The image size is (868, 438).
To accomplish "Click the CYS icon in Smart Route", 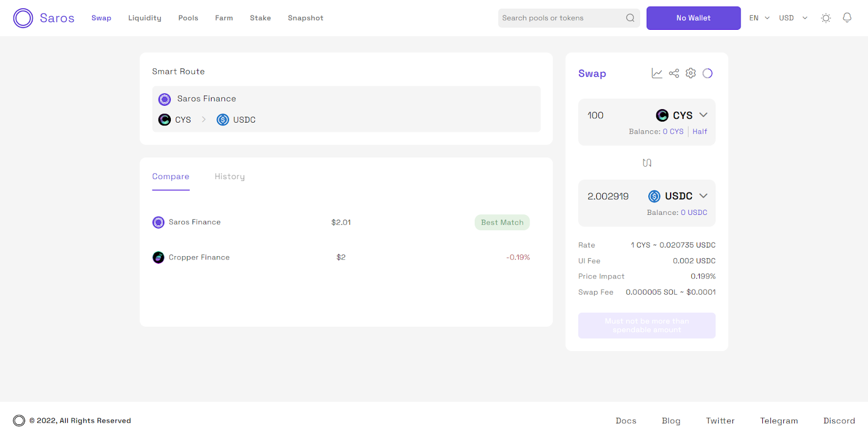I will [164, 119].
